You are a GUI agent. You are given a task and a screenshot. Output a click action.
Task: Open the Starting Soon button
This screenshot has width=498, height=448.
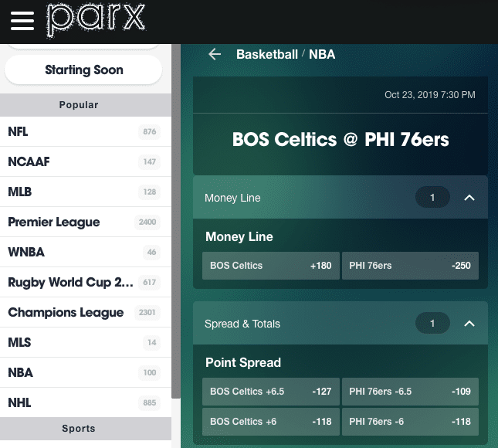pyautogui.click(x=83, y=70)
